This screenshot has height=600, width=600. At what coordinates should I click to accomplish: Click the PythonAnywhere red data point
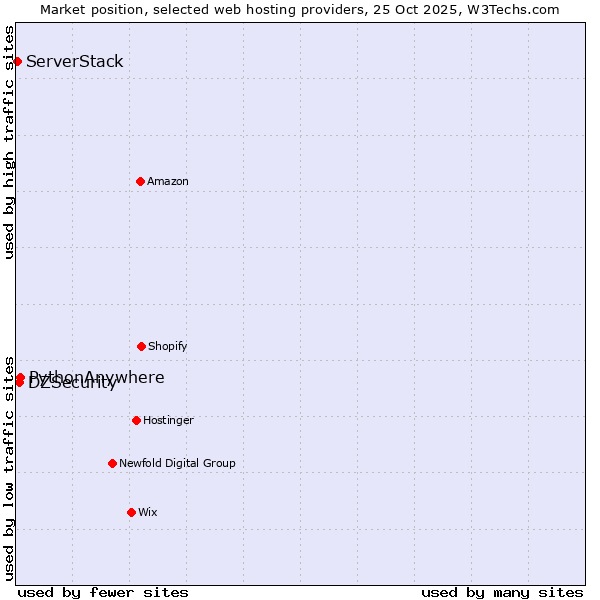(x=20, y=376)
